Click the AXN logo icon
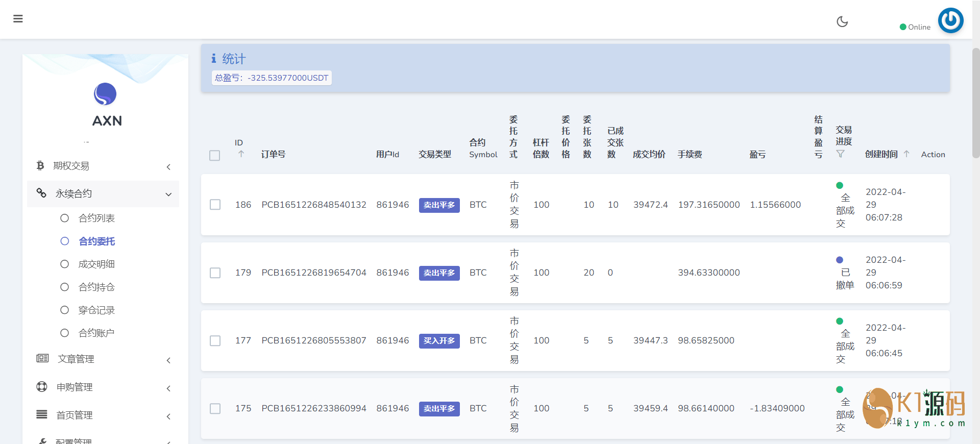The image size is (980, 444). pyautogui.click(x=105, y=94)
